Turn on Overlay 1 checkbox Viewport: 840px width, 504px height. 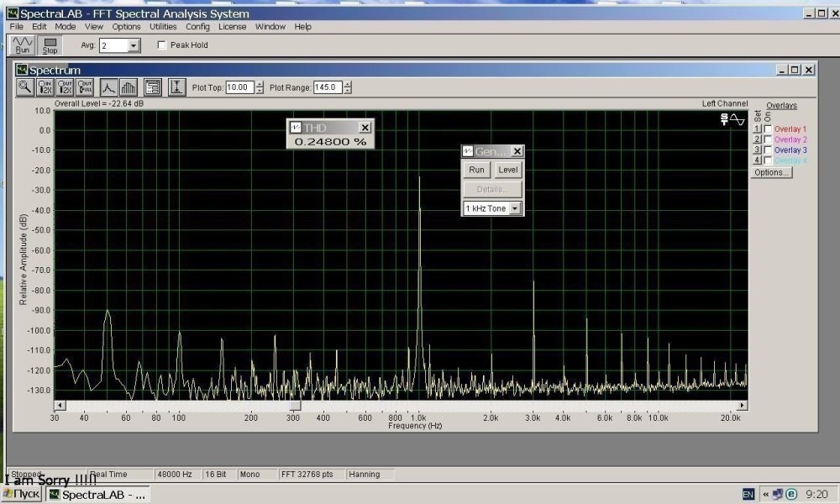[768, 129]
